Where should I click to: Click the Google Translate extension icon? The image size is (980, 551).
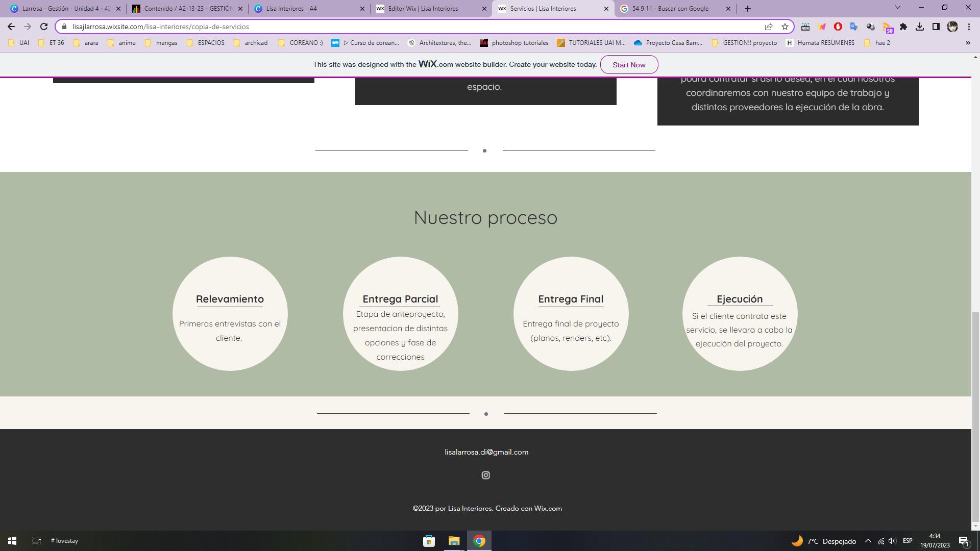click(x=854, y=27)
